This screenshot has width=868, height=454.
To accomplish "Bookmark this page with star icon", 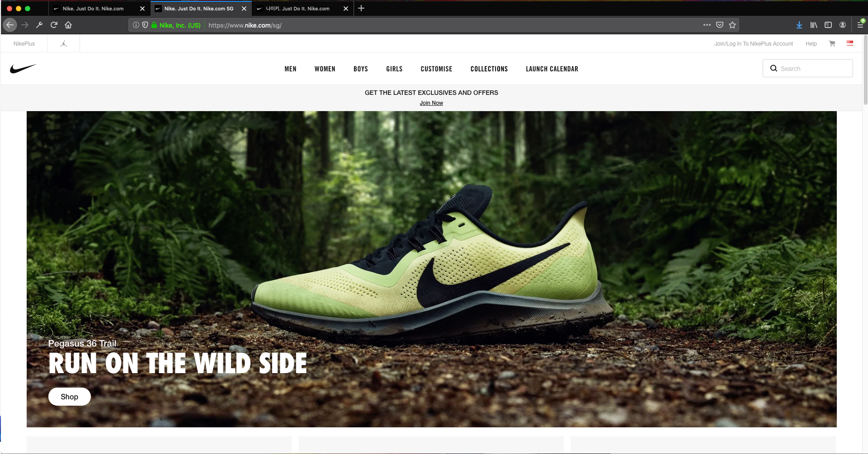I will click(732, 25).
